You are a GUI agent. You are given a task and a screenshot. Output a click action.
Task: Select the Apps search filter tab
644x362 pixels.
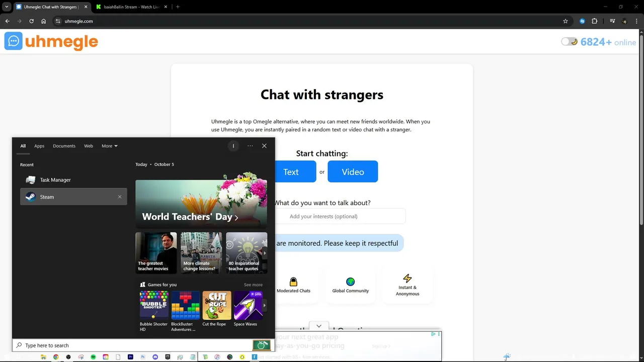39,146
